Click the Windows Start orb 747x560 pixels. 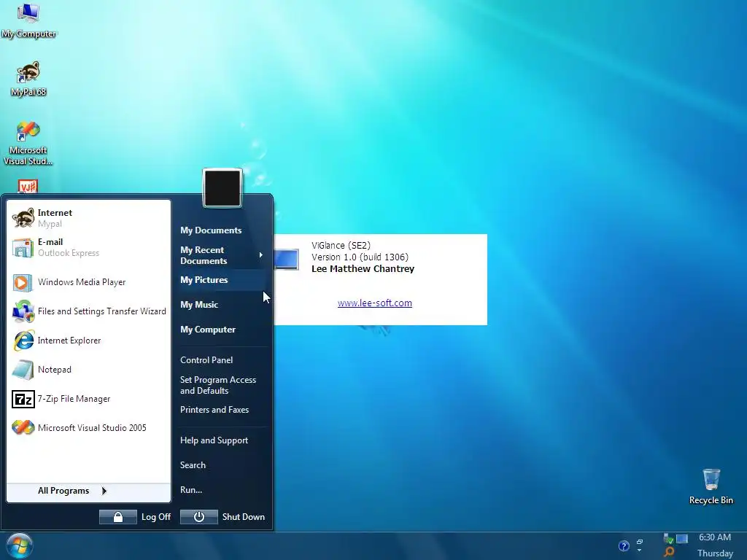(x=20, y=545)
